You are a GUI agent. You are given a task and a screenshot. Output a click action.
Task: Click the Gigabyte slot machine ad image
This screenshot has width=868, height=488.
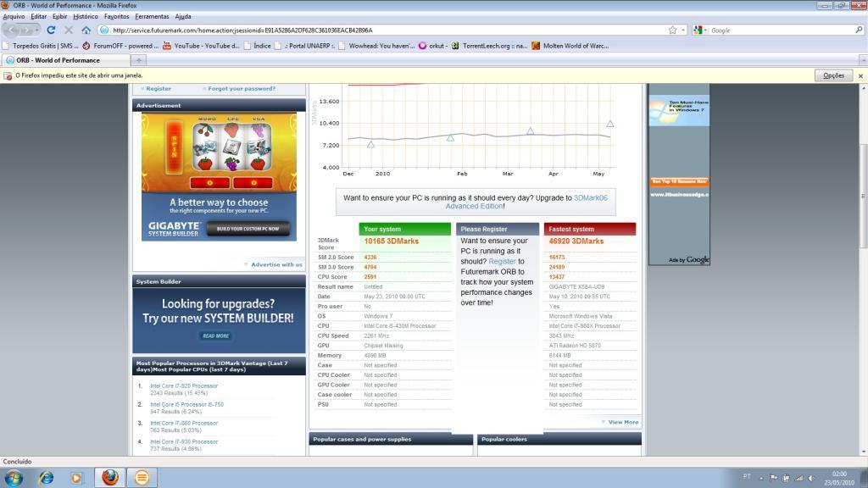point(219,176)
